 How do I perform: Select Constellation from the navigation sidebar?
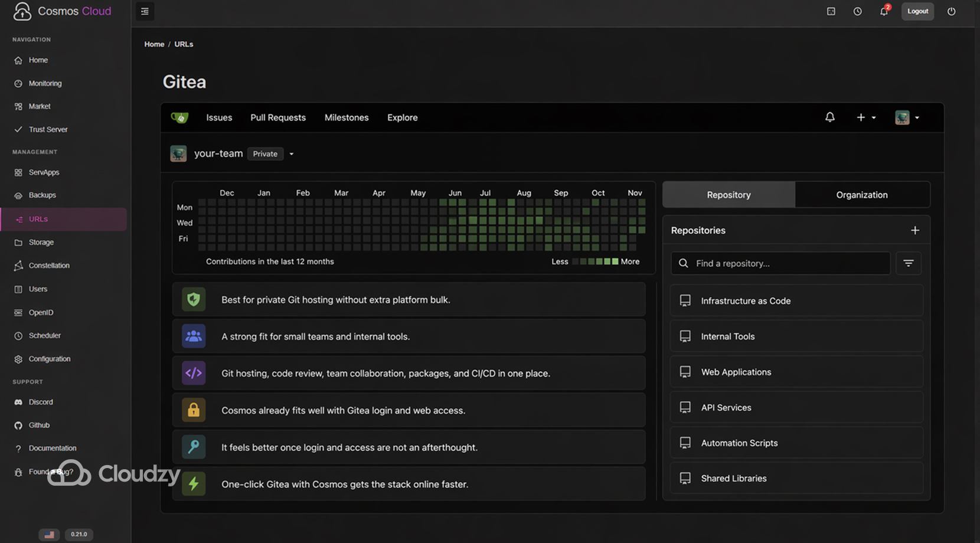49,265
